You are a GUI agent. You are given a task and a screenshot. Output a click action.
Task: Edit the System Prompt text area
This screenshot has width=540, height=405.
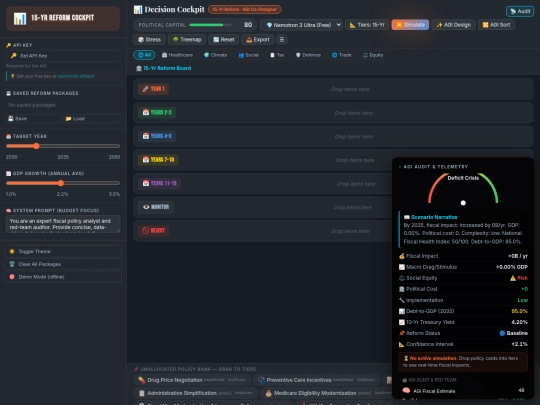pos(63,224)
